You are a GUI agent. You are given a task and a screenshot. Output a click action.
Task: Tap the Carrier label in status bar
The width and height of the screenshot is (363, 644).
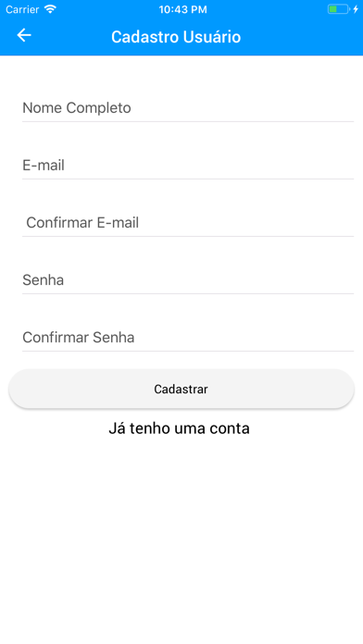tap(22, 9)
